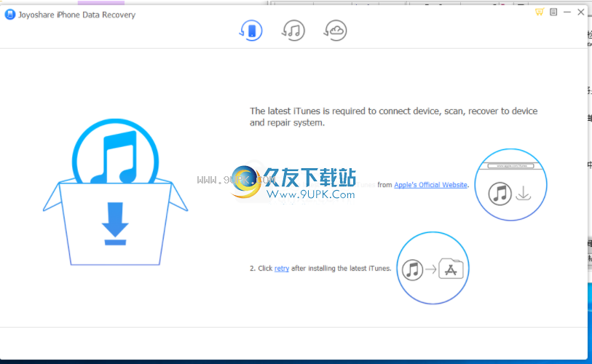Switch to Recover from iTunes backup icon
This screenshot has width=592, height=364.
[x=293, y=30]
